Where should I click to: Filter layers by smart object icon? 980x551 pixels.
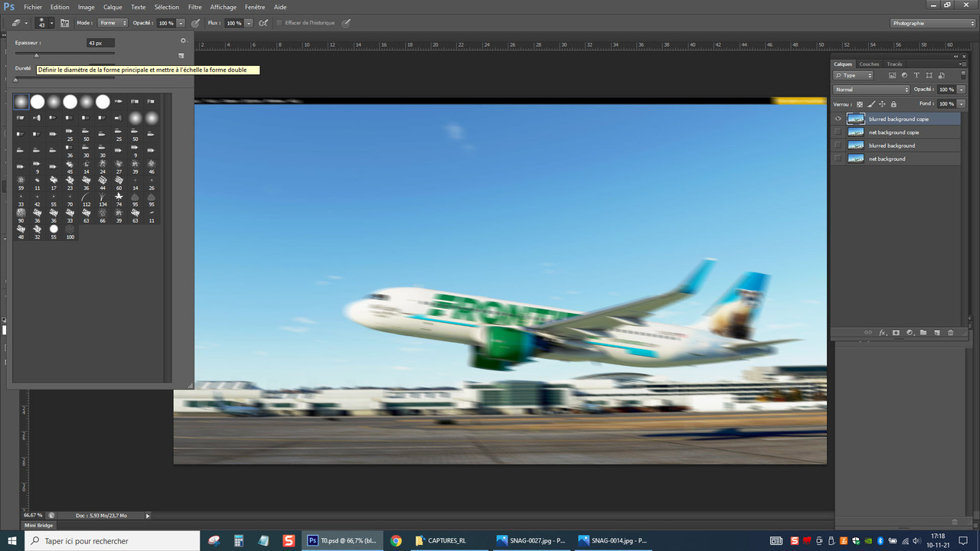coord(941,76)
